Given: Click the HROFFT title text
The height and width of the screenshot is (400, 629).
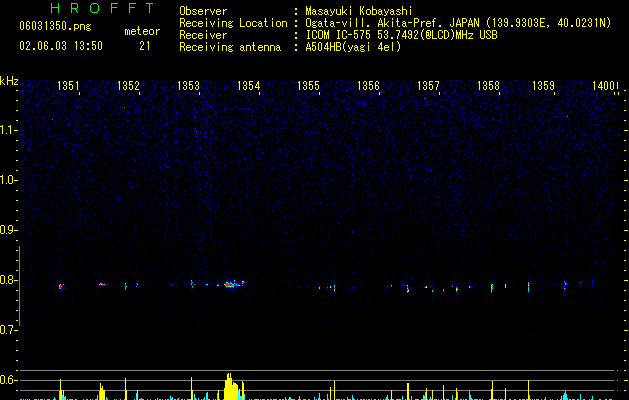Looking at the screenshot, I should [x=103, y=8].
